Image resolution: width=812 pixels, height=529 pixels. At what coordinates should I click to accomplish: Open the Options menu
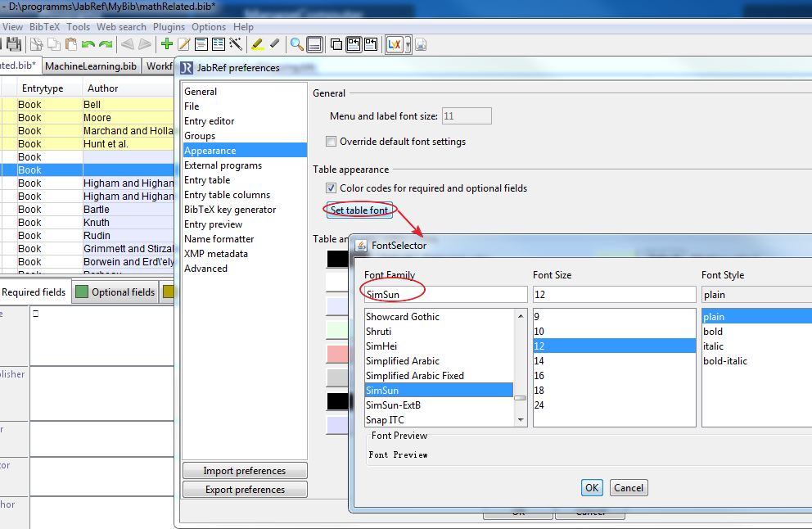(x=209, y=27)
